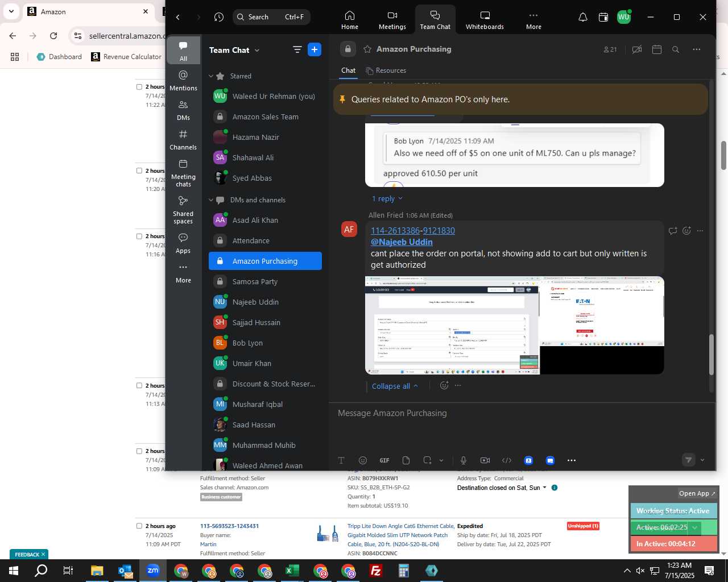This screenshot has height=582, width=728.
Task: Star the Amazon Purchasing channel
Action: click(x=367, y=49)
